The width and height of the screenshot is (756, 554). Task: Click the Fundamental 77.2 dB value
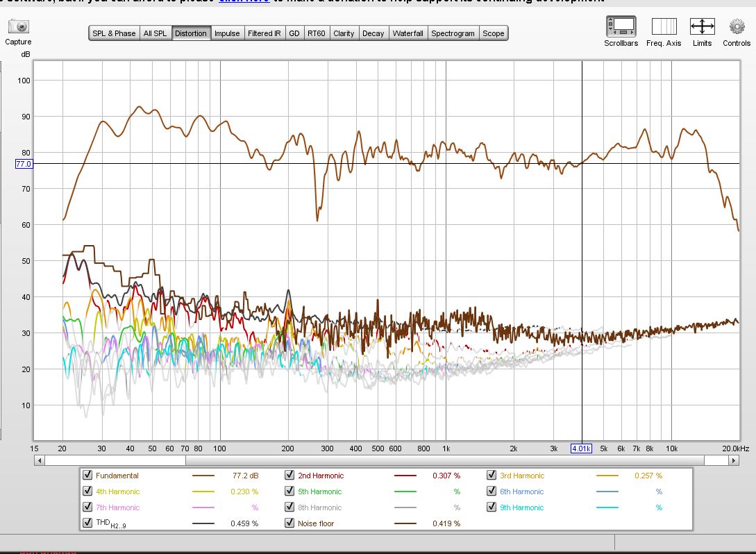[x=246, y=476]
